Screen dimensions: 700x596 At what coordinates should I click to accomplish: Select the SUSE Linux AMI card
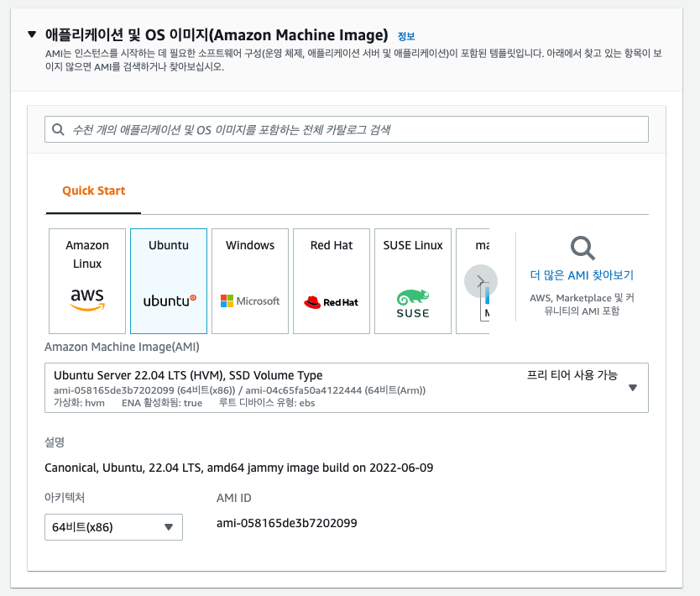pyautogui.click(x=413, y=281)
